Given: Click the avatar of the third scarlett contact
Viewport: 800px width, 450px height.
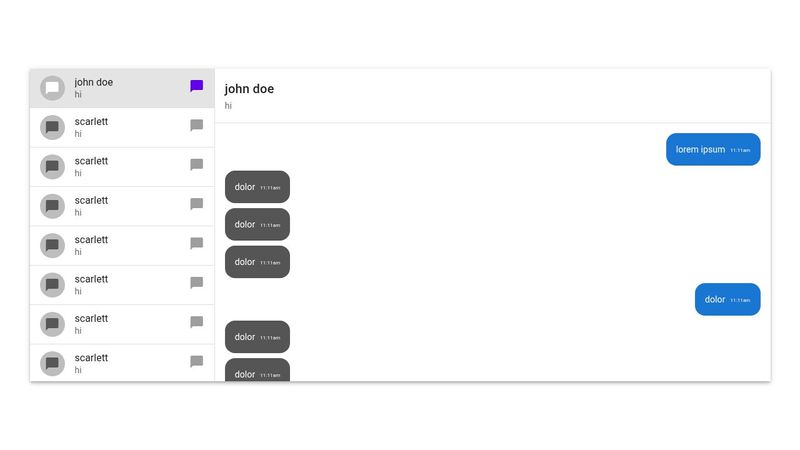Looking at the screenshot, I should pos(53,206).
